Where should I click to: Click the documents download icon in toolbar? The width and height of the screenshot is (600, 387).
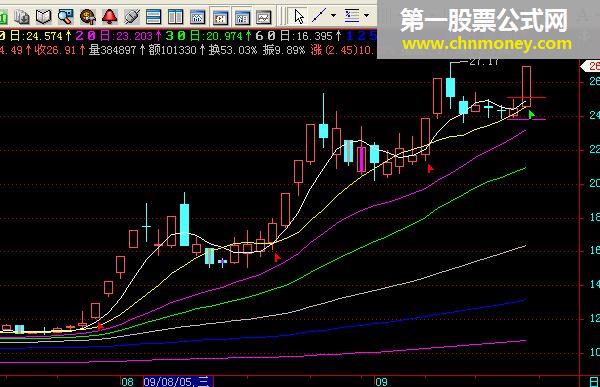[x=22, y=17]
